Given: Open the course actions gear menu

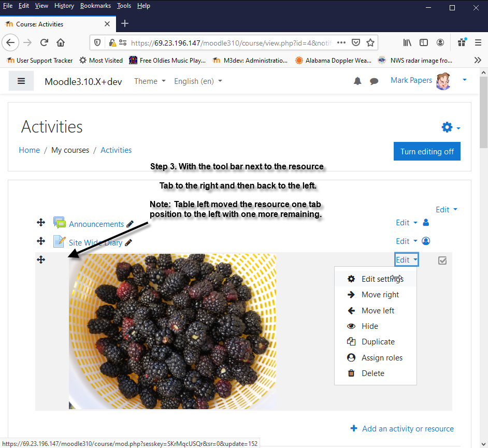Looking at the screenshot, I should click(451, 127).
